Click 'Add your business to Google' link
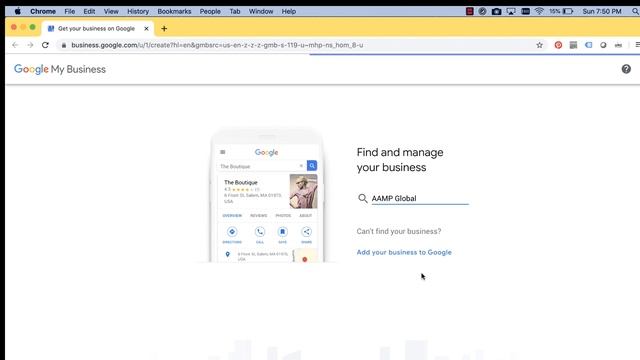The height and width of the screenshot is (360, 640). pyautogui.click(x=404, y=252)
